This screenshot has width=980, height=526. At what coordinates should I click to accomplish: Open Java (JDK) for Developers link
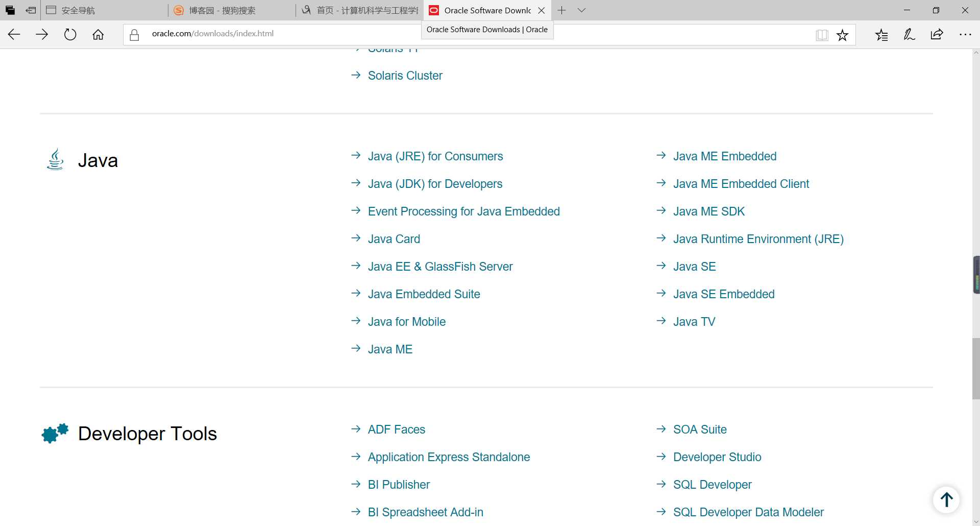(435, 184)
